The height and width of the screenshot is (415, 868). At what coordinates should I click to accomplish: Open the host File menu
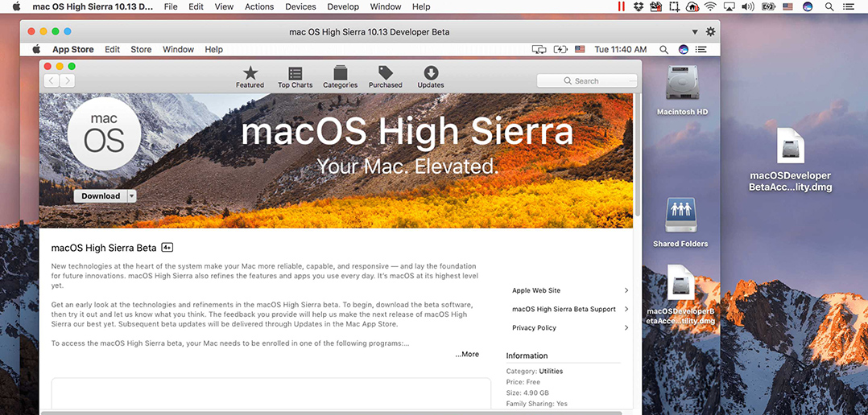click(171, 6)
